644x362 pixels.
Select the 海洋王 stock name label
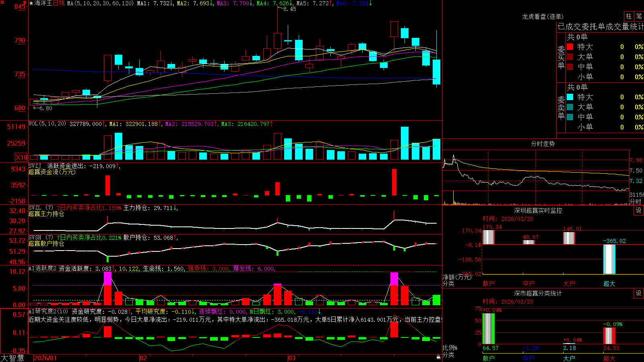coord(43,3)
